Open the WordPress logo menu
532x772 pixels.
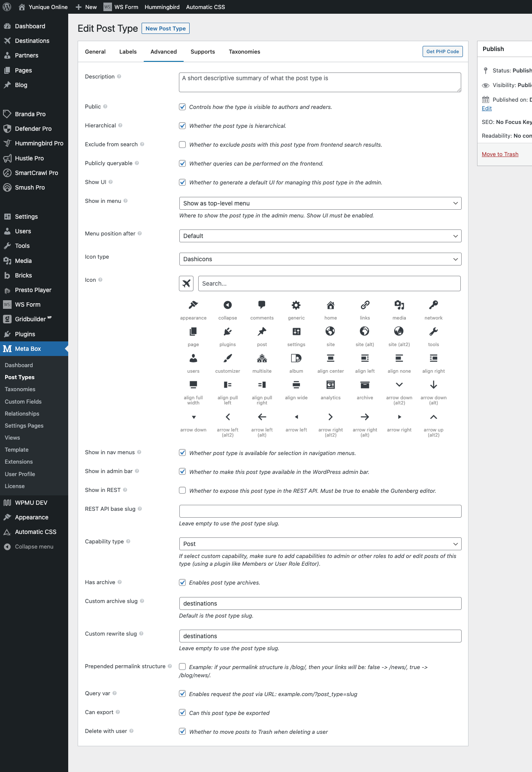7,7
